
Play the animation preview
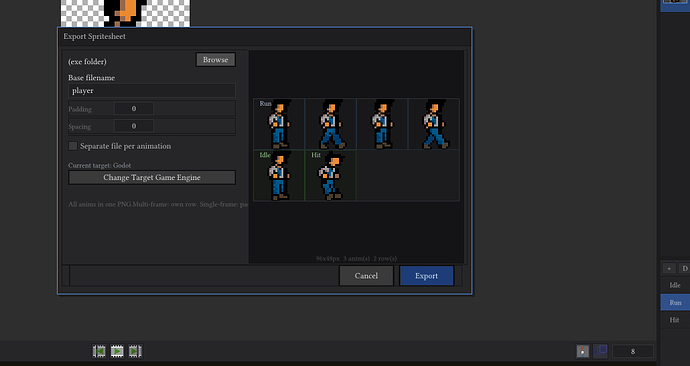(x=117, y=351)
